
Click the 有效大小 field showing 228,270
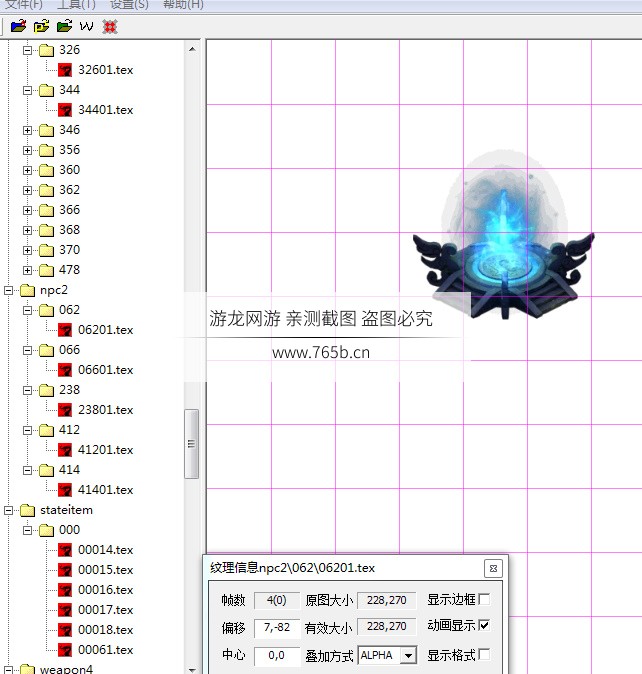tap(386, 626)
